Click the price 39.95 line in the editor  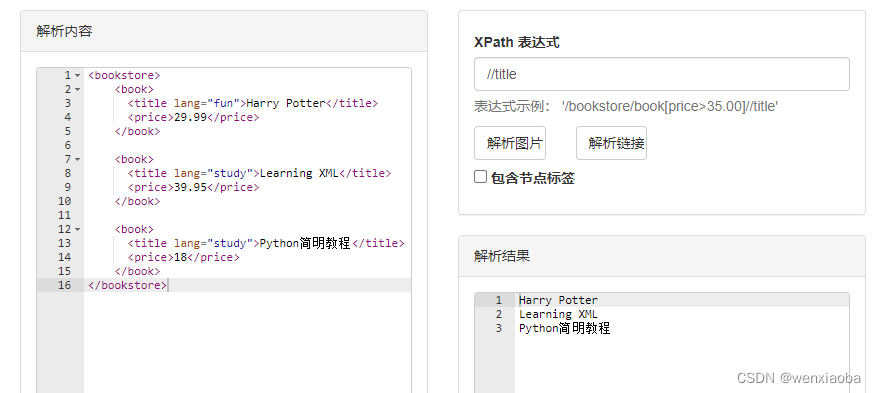(193, 187)
